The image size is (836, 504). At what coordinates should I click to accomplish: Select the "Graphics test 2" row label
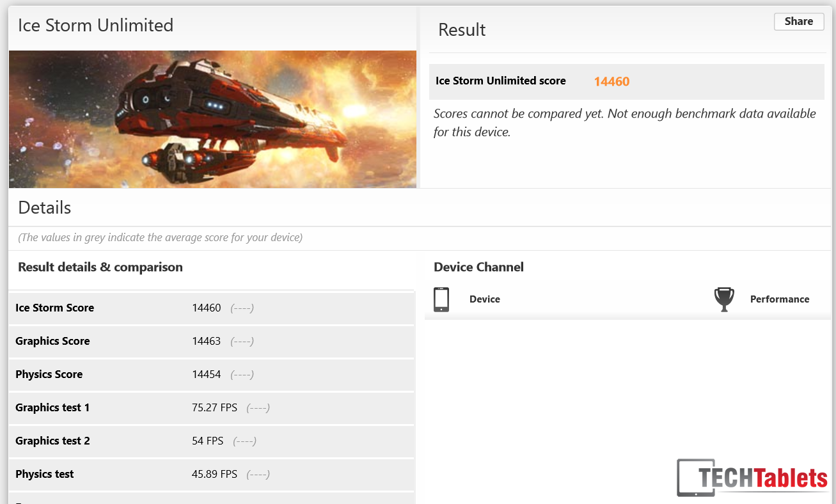52,441
